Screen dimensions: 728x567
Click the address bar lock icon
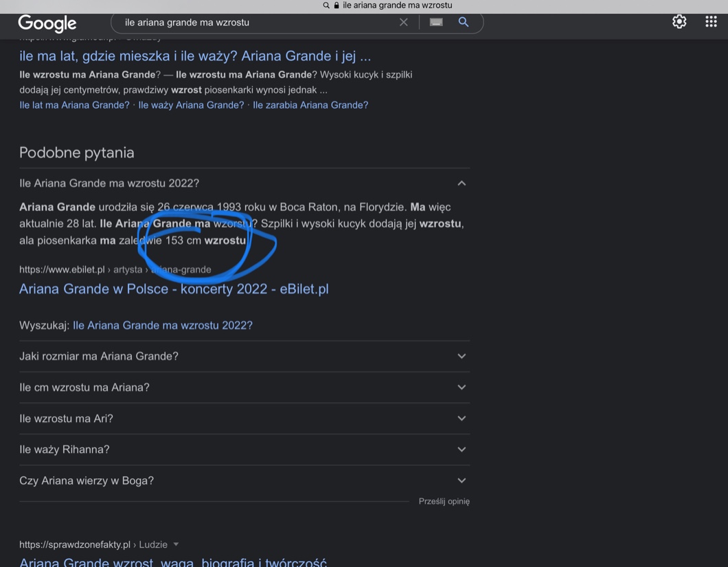[x=337, y=5]
